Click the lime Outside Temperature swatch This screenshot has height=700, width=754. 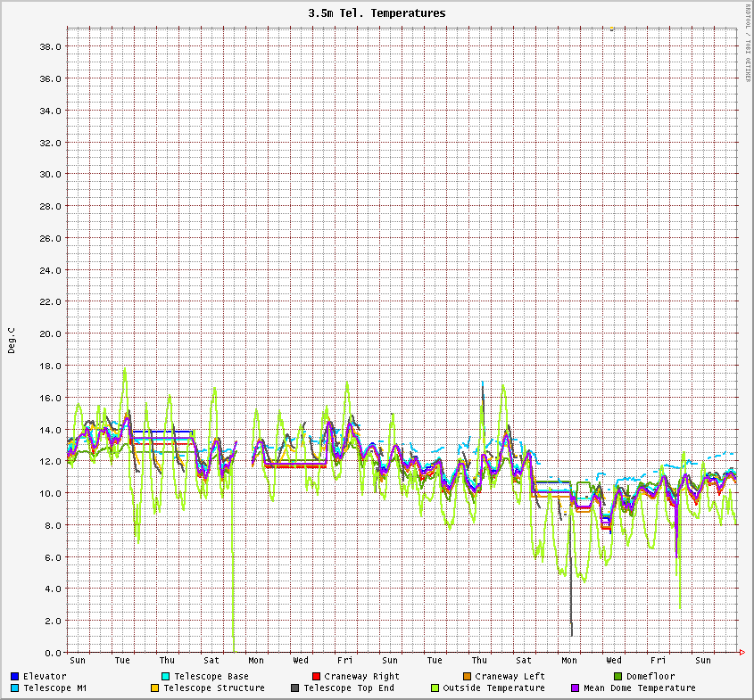coord(435,688)
